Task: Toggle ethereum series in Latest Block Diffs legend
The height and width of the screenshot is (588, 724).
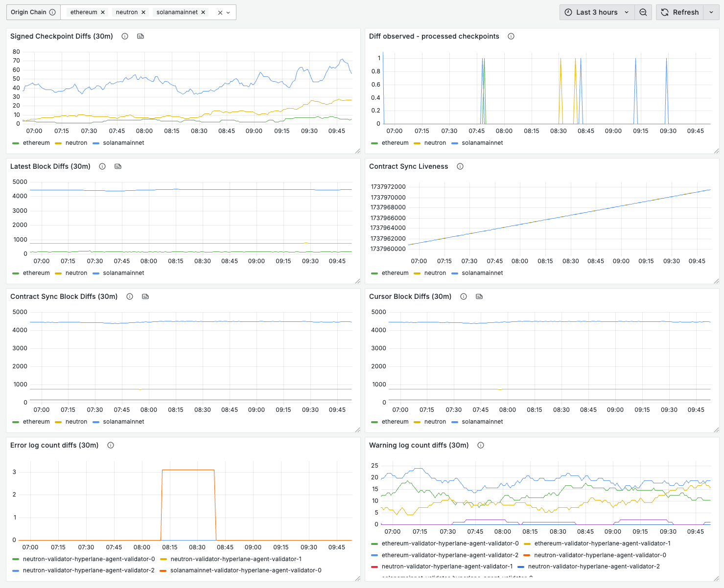Action: coord(36,273)
